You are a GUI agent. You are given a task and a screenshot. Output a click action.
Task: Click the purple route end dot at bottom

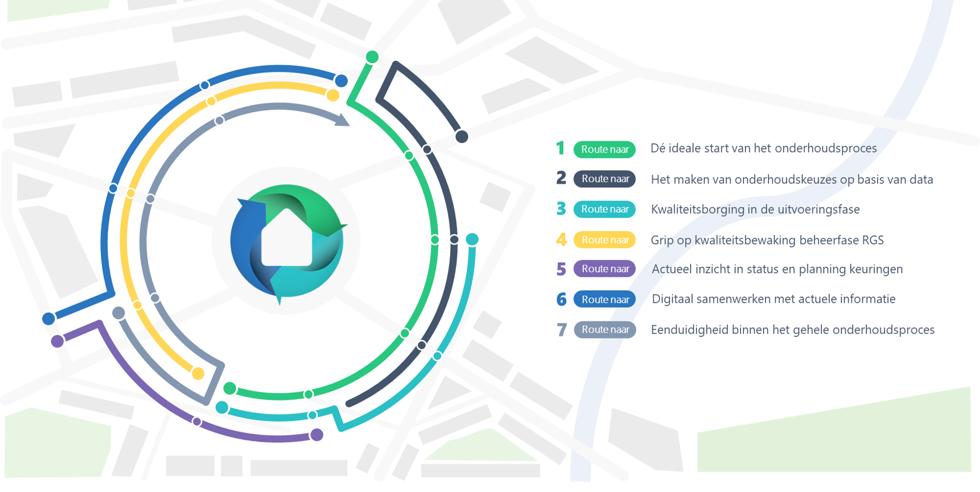[316, 435]
